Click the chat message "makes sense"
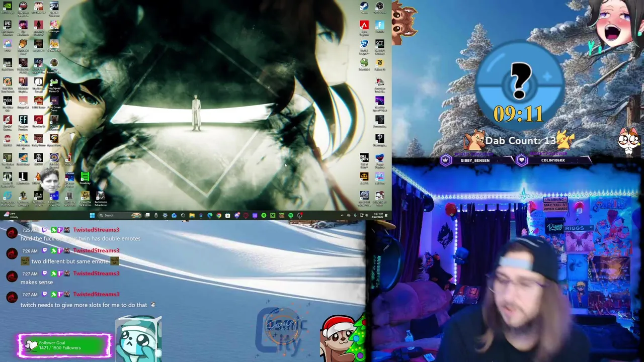Image resolution: width=644 pixels, height=362 pixels. click(x=37, y=282)
